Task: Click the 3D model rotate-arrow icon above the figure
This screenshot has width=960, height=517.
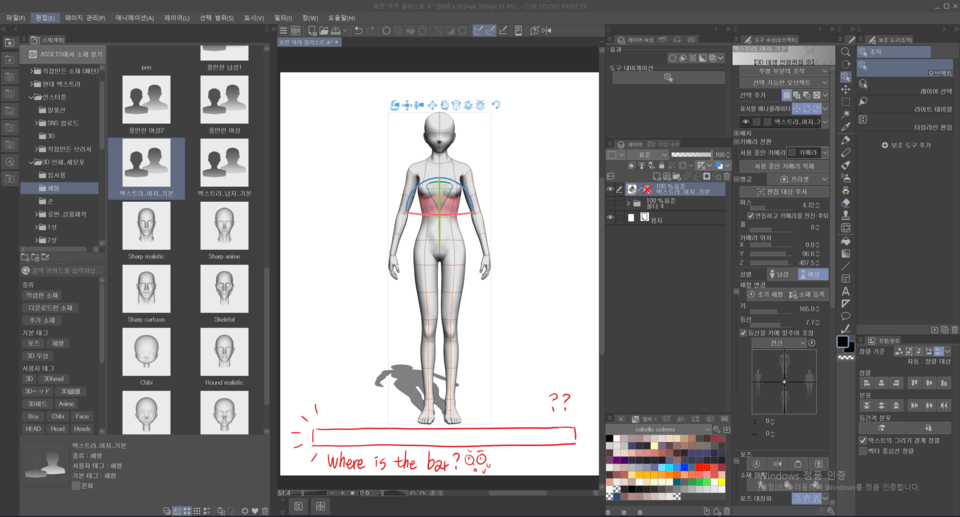Action: [x=496, y=105]
